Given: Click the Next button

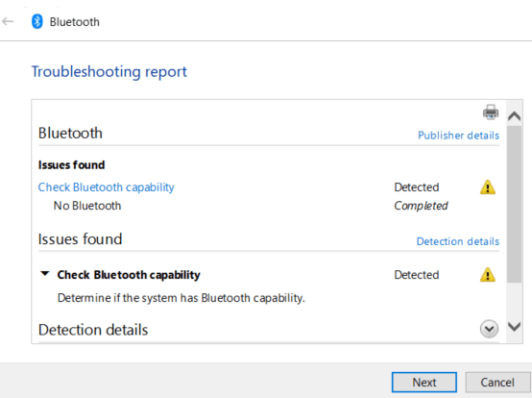Looking at the screenshot, I should click(x=424, y=383).
